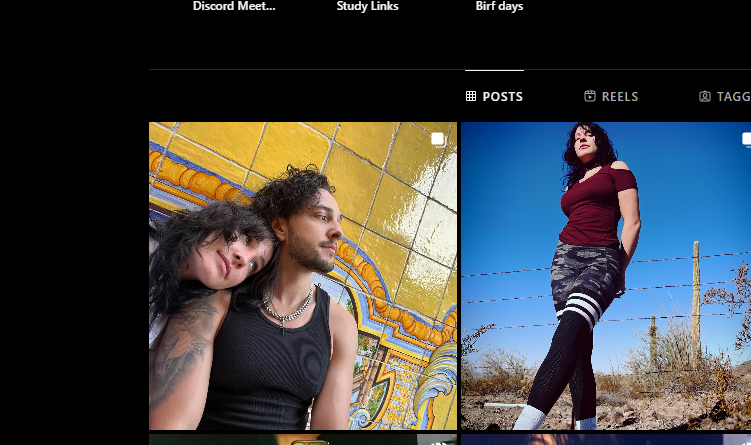Click carousel icon on the couple photo

pos(437,139)
